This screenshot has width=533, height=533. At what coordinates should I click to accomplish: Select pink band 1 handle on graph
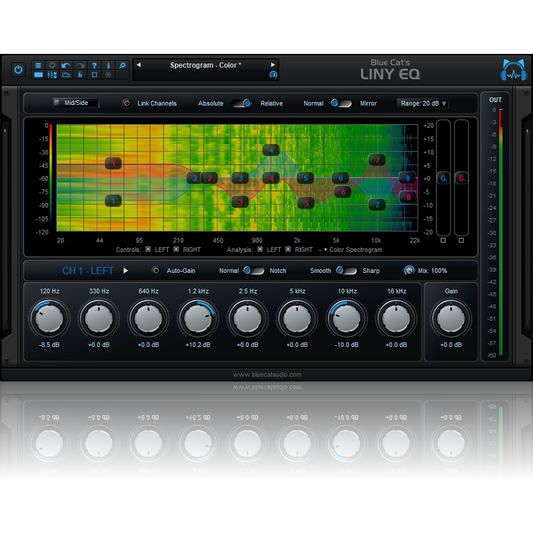[x=113, y=164]
